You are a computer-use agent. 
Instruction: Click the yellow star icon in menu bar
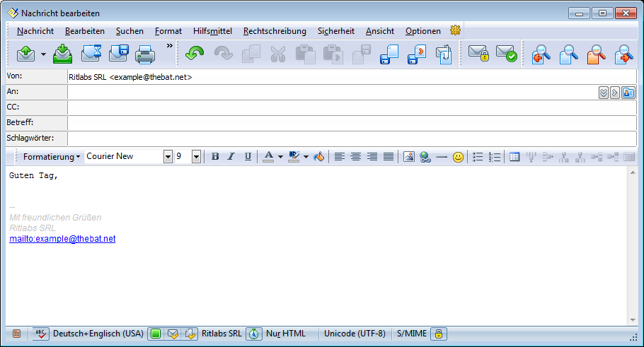[x=455, y=30]
